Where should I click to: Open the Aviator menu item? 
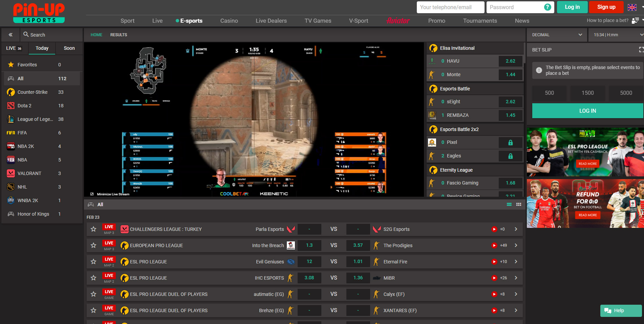tap(398, 21)
